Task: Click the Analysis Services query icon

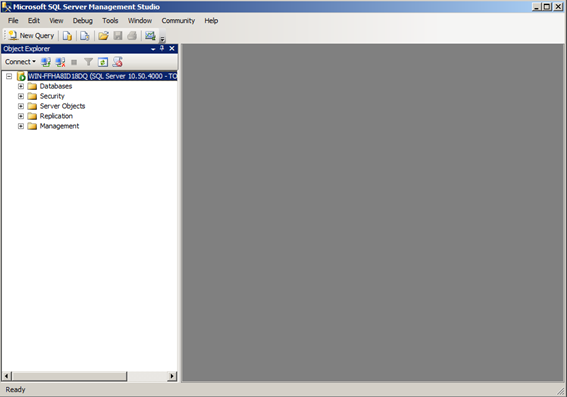Action: coord(85,35)
